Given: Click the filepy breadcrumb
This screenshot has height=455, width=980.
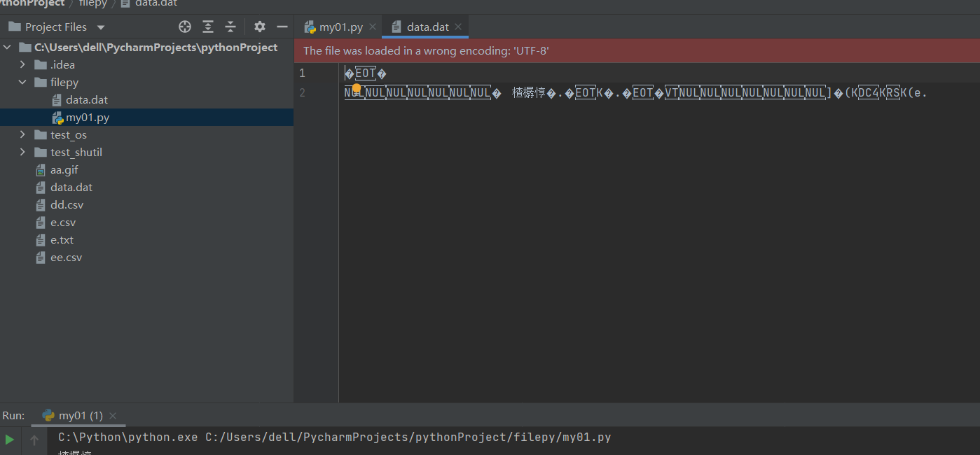Looking at the screenshot, I should [92, 3].
